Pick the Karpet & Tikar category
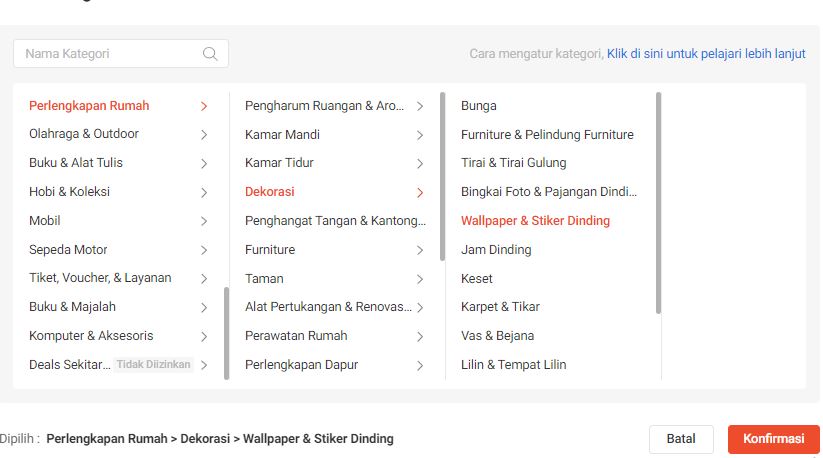Viewport: 823px width, 458px height. coord(500,307)
